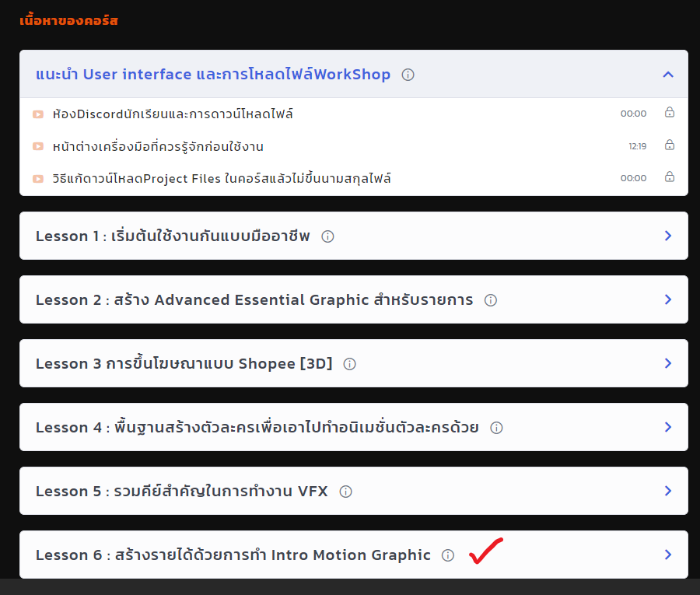700x595 pixels.
Task: Click video play icon for the 12:19 lesson
Action: coord(38,147)
